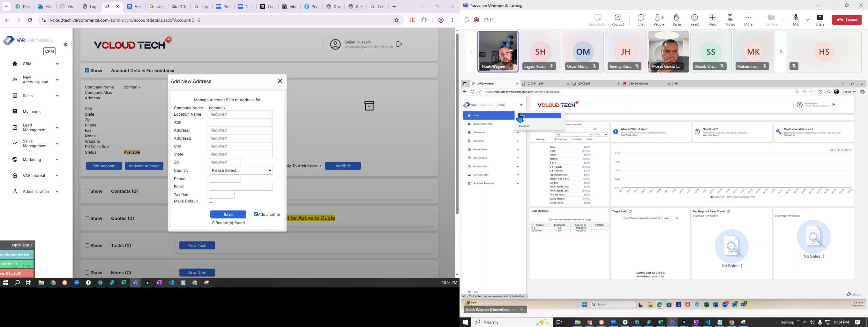Select Inv Date radio in shared screen
Viewport: 868px width, 327px height.
pyautogui.click(x=573, y=139)
